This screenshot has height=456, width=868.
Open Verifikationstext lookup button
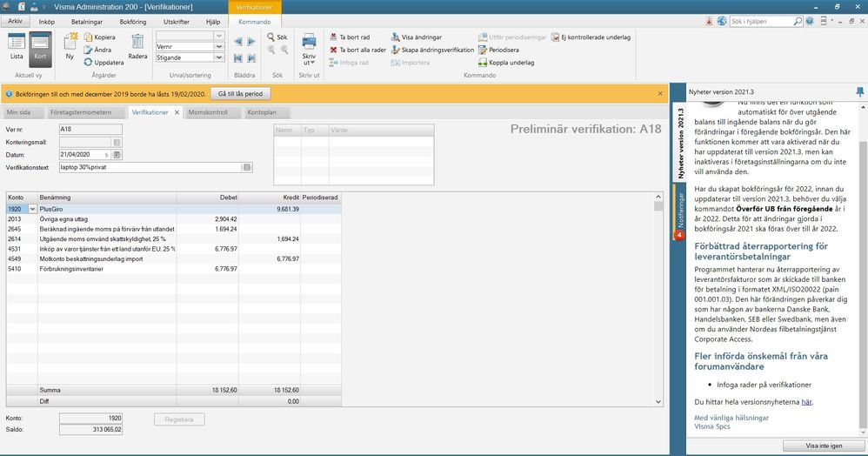click(247, 167)
